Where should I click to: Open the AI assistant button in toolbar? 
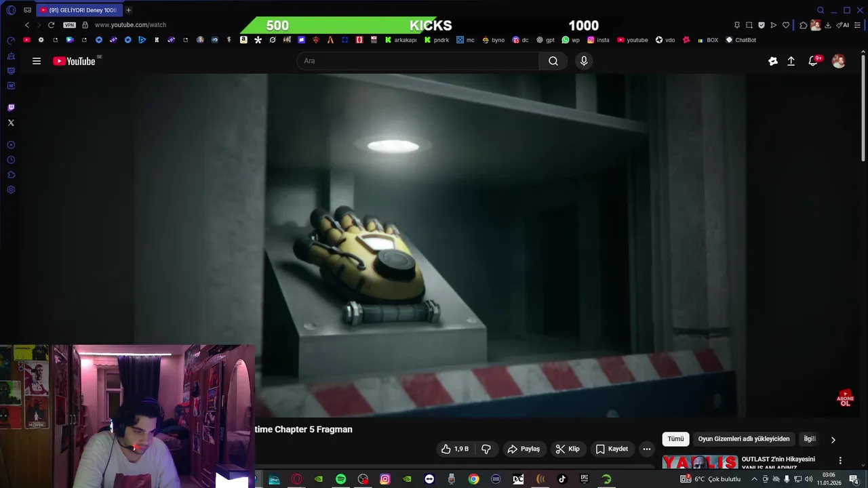843,25
